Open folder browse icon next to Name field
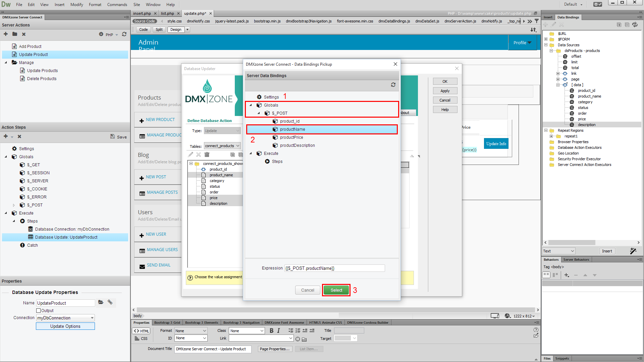The height and width of the screenshot is (362, 644). 101,302
